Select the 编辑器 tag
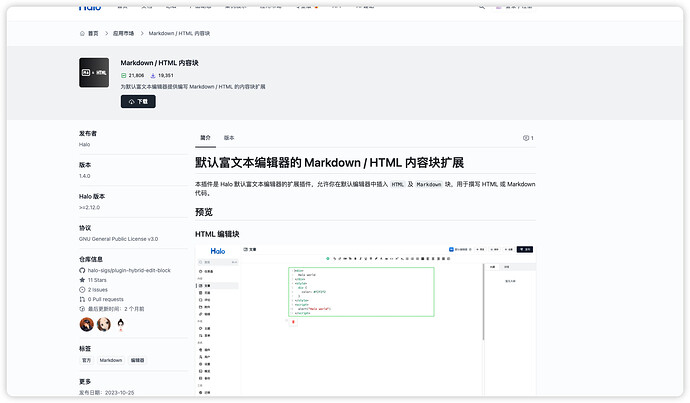Image resolution: width=690 pixels, height=403 pixels. coord(137,360)
